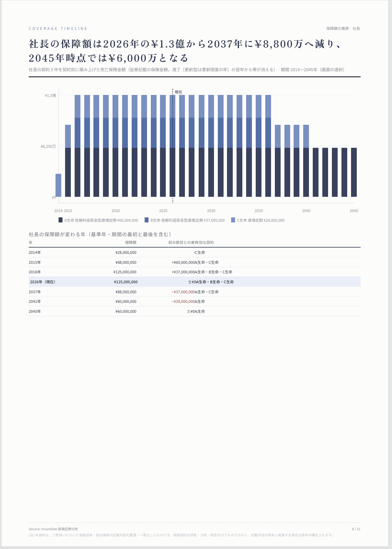Select ¥60,000,000 in the 2045年 row

coord(126,312)
